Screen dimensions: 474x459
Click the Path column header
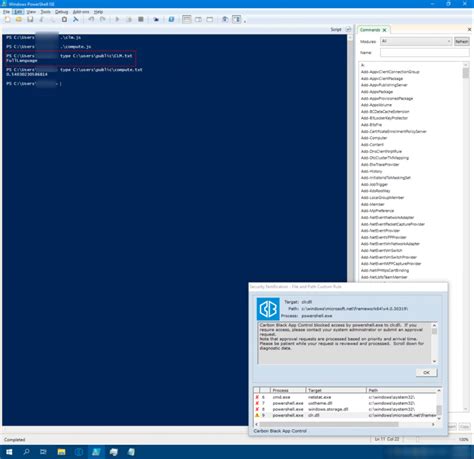point(401,390)
